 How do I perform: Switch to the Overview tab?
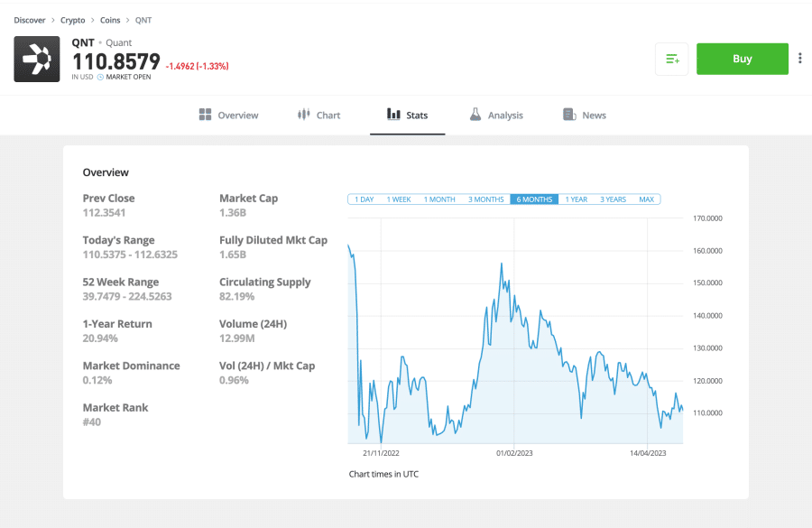(x=228, y=115)
